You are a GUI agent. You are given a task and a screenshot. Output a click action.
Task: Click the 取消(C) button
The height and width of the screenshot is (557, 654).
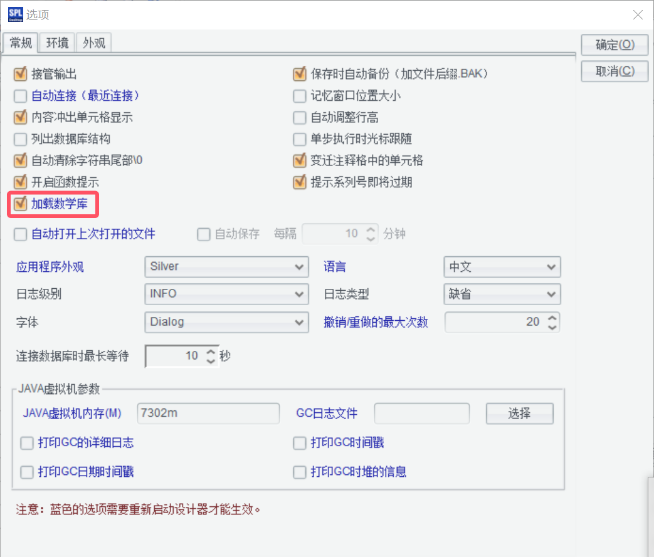[x=615, y=71]
